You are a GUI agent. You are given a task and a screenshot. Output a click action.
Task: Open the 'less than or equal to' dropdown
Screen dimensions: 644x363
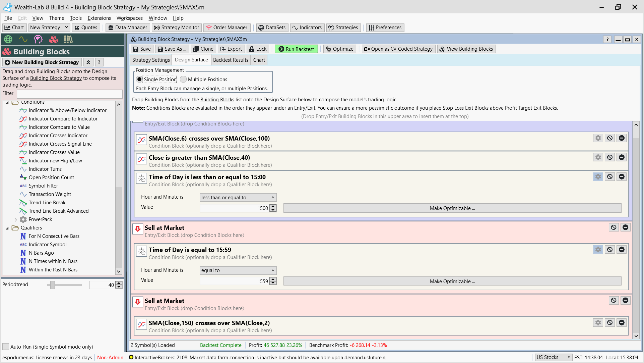coord(238,198)
